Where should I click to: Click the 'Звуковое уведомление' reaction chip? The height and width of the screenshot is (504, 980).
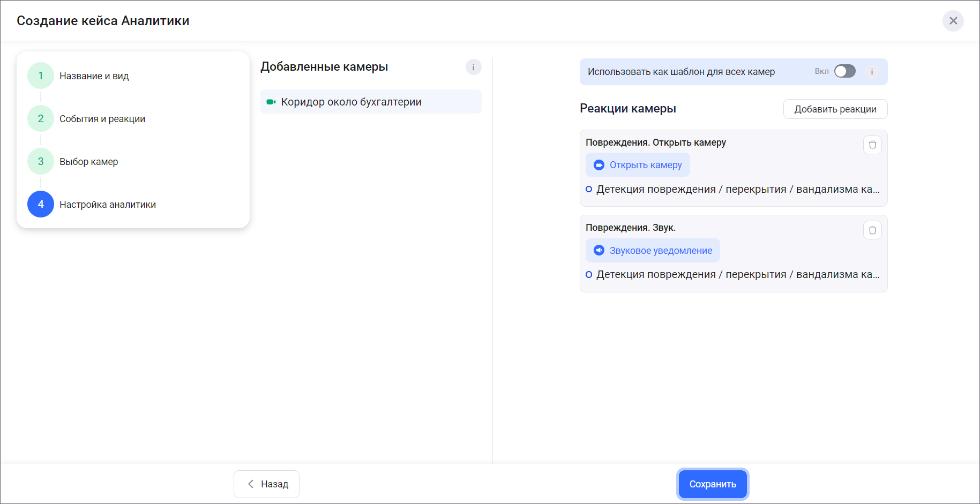tap(653, 251)
